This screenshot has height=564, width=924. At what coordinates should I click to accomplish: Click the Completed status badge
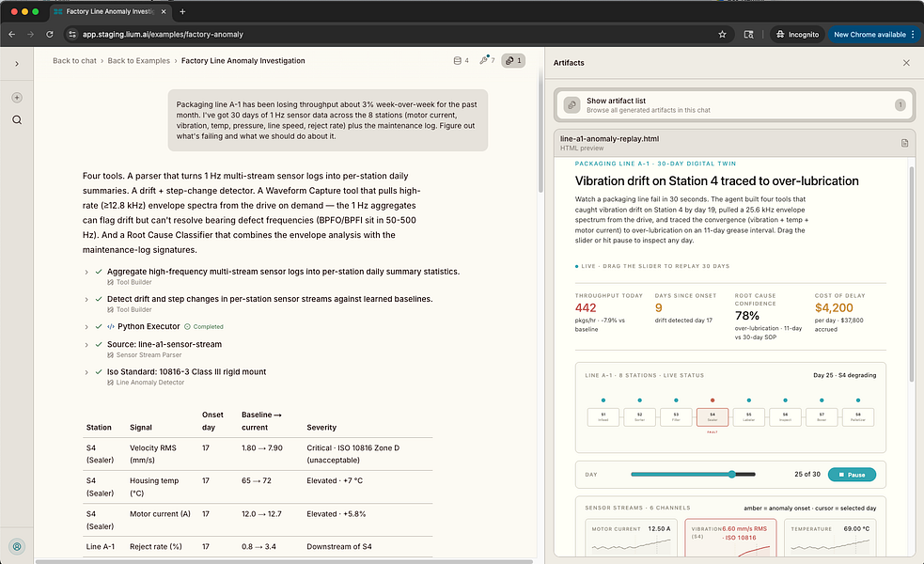[204, 326]
